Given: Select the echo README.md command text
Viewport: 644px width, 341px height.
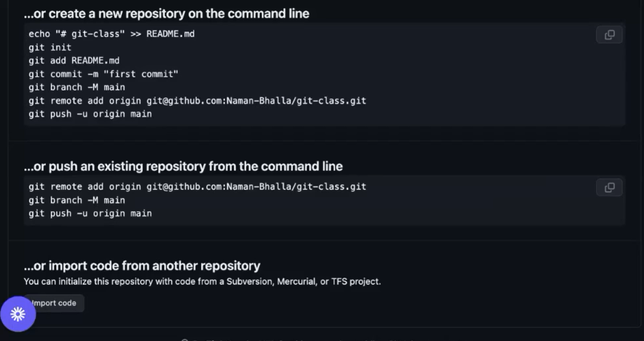Looking at the screenshot, I should (112, 33).
